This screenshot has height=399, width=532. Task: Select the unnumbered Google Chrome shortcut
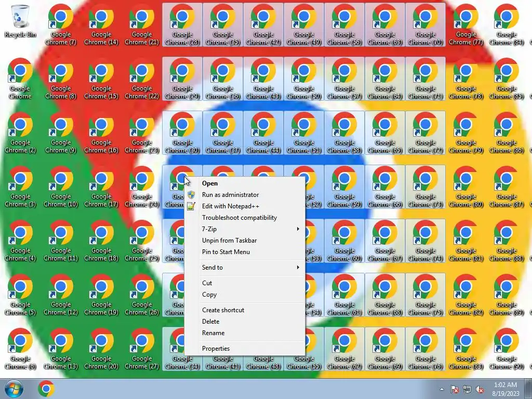(x=20, y=79)
